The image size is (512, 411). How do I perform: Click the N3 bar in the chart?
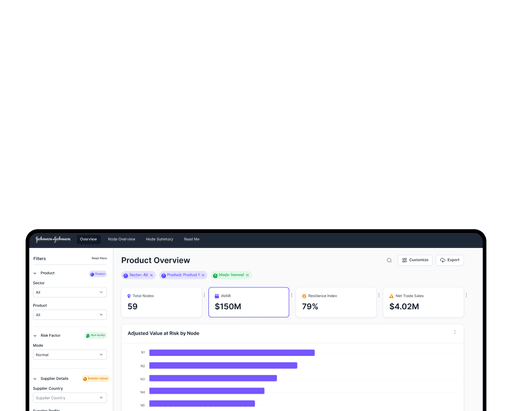213,378
